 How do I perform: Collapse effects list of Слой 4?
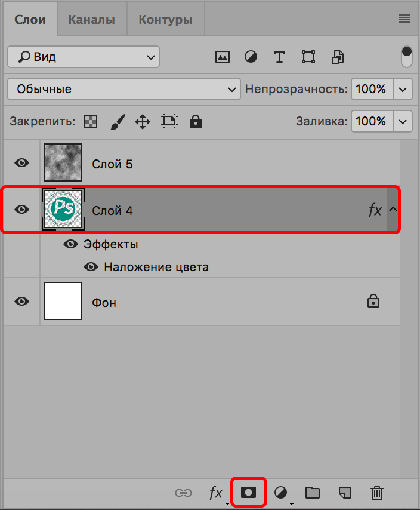pyautogui.click(x=392, y=210)
